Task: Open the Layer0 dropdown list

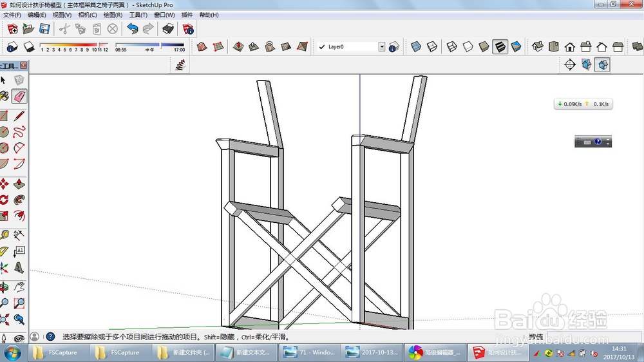Action: click(x=381, y=47)
